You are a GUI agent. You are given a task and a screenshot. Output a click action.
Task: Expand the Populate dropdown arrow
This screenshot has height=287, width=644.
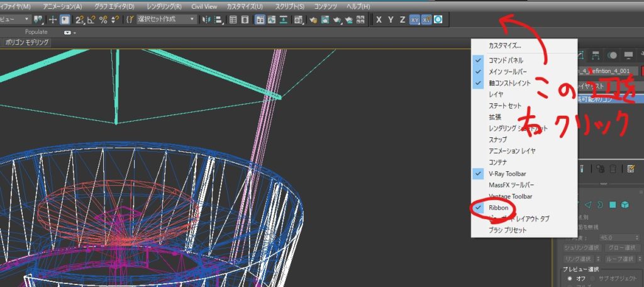tap(68, 32)
